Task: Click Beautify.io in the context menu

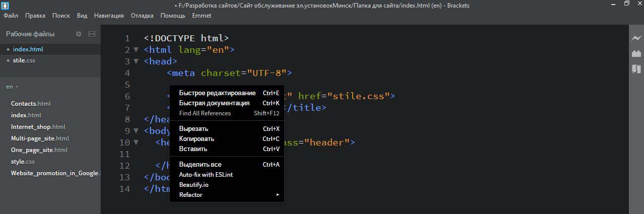Action: click(194, 185)
